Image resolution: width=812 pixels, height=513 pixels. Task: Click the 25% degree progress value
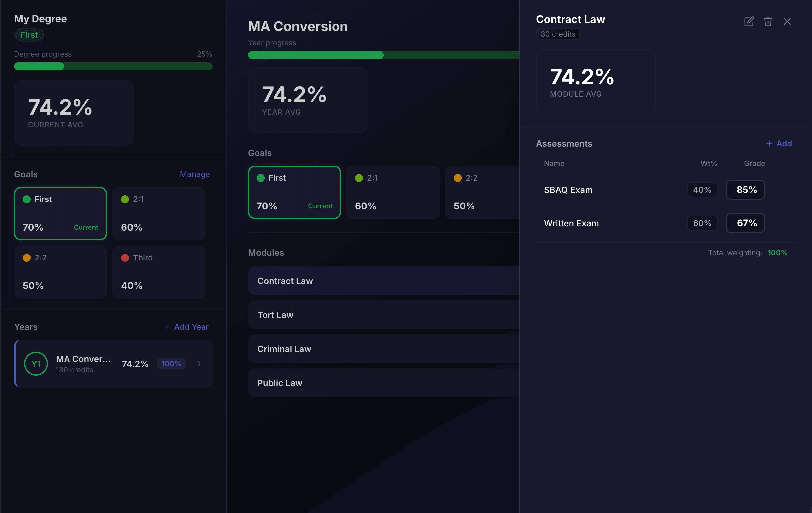[205, 54]
